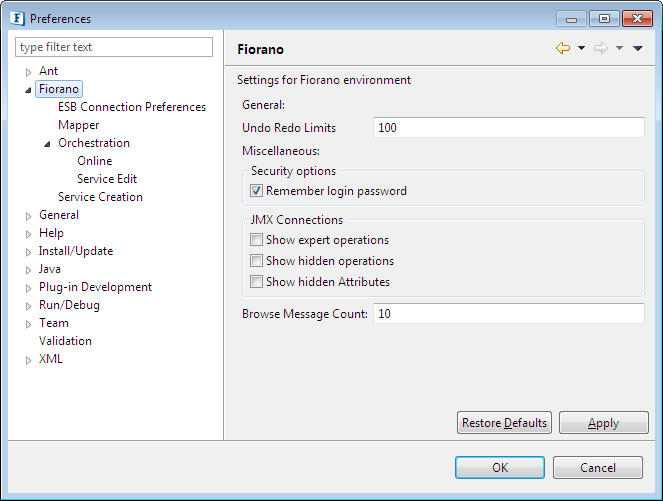Viewport: 663px width, 501px height.
Task: Focus the Undo Redo Limits field
Action: (509, 128)
